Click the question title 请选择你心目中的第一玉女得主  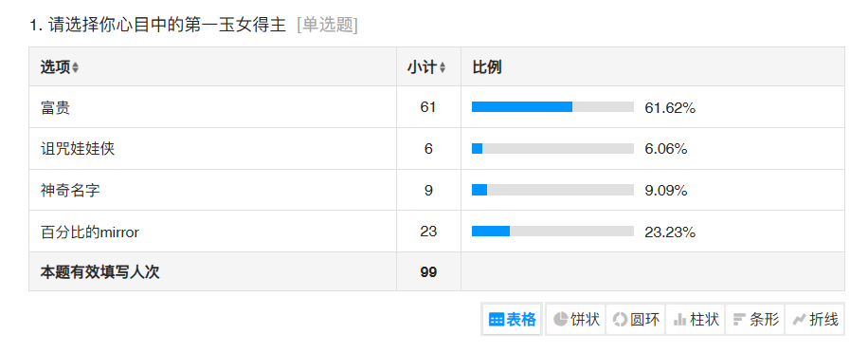pos(167,25)
